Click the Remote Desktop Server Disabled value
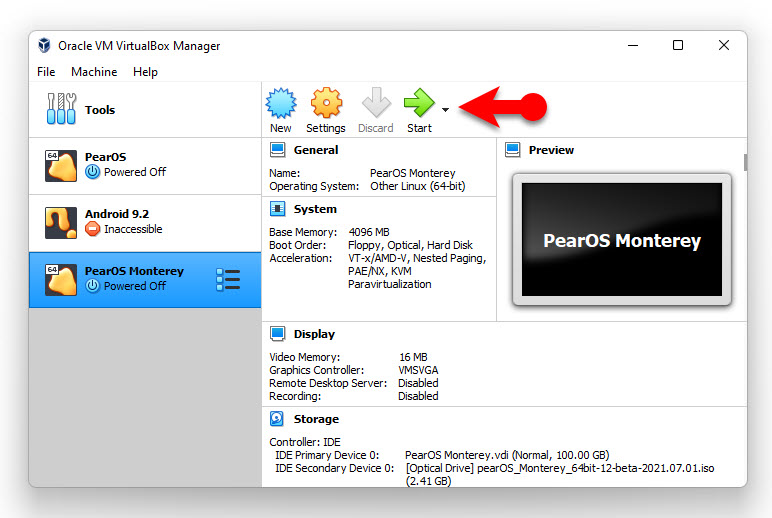This screenshot has width=772, height=518. coord(418,383)
